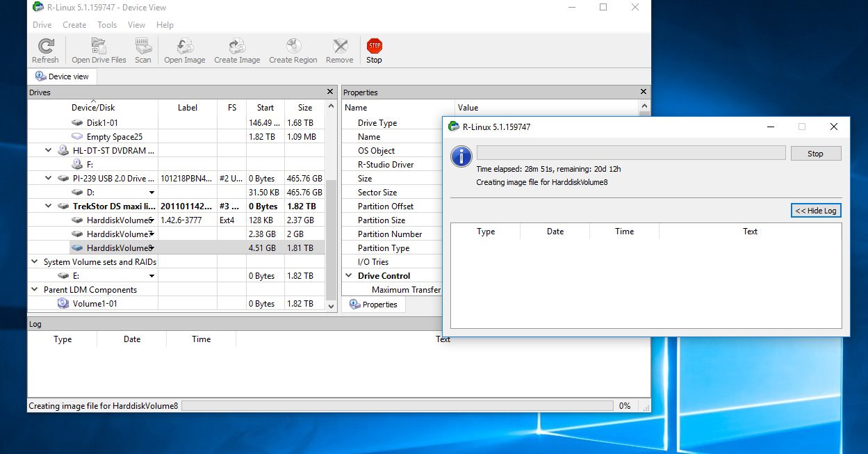The width and height of the screenshot is (868, 454).
Task: Open dropdown arrow next to D: drive
Action: [152, 193]
